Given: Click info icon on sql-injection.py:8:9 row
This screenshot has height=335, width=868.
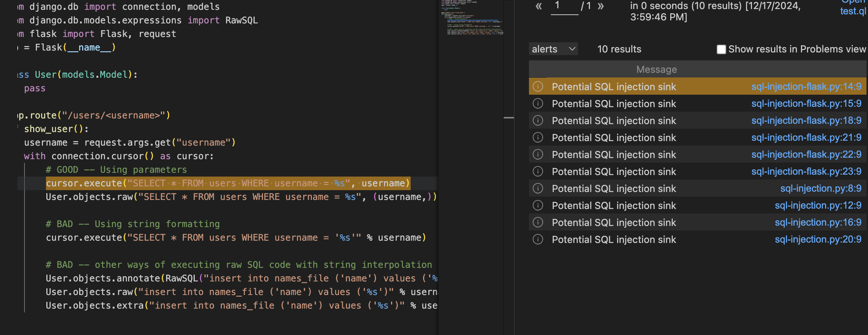Looking at the screenshot, I should 538,188.
